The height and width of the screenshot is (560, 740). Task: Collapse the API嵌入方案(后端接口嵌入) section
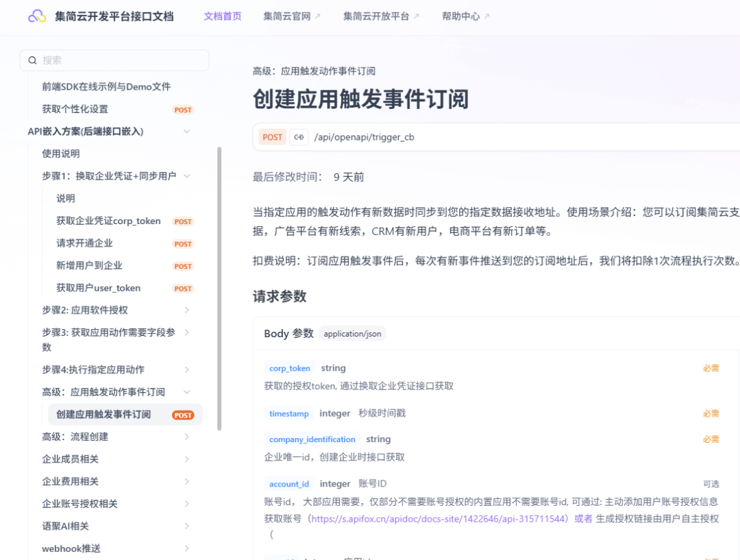(186, 132)
